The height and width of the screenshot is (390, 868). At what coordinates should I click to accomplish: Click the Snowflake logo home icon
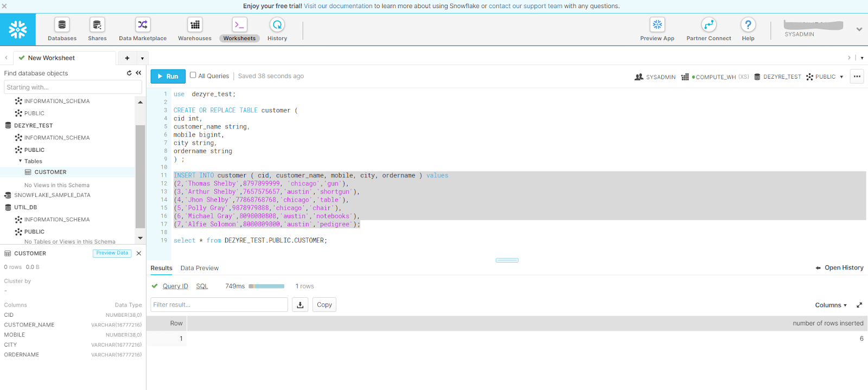click(18, 29)
